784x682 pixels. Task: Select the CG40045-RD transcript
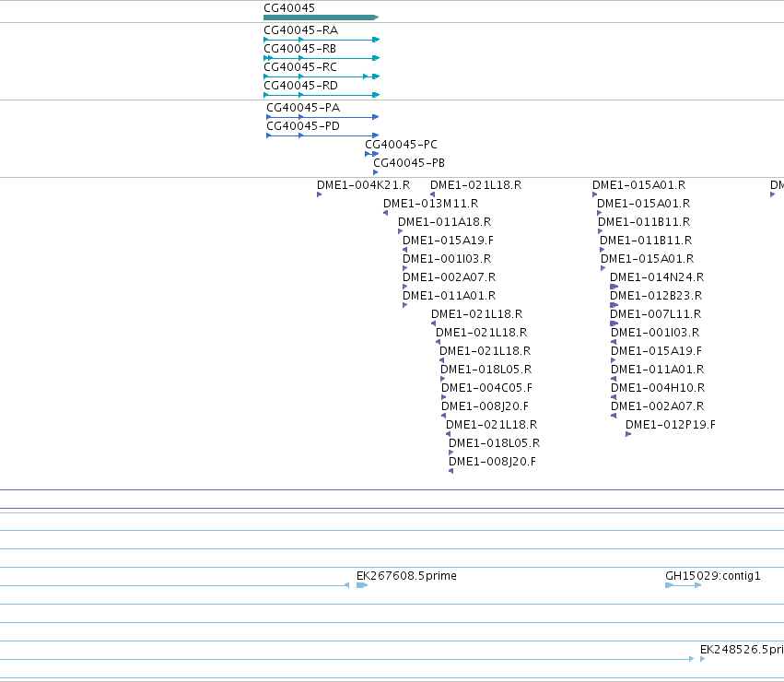click(322, 95)
